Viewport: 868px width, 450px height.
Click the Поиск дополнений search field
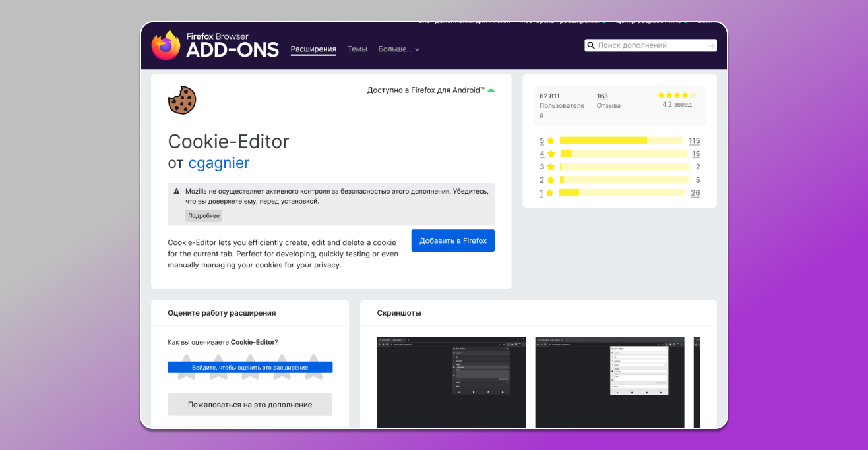coord(650,45)
